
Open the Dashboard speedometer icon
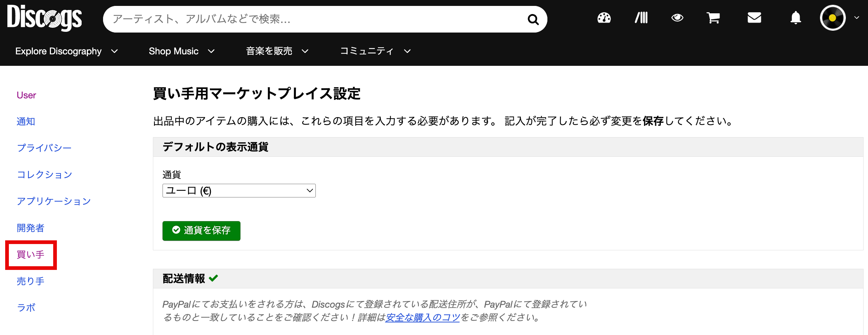click(x=604, y=18)
